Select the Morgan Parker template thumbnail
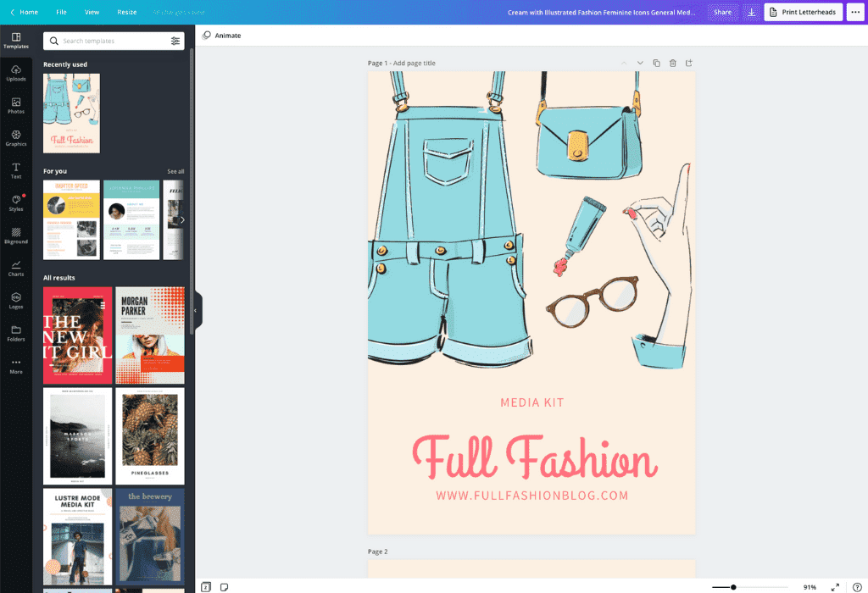 (149, 335)
